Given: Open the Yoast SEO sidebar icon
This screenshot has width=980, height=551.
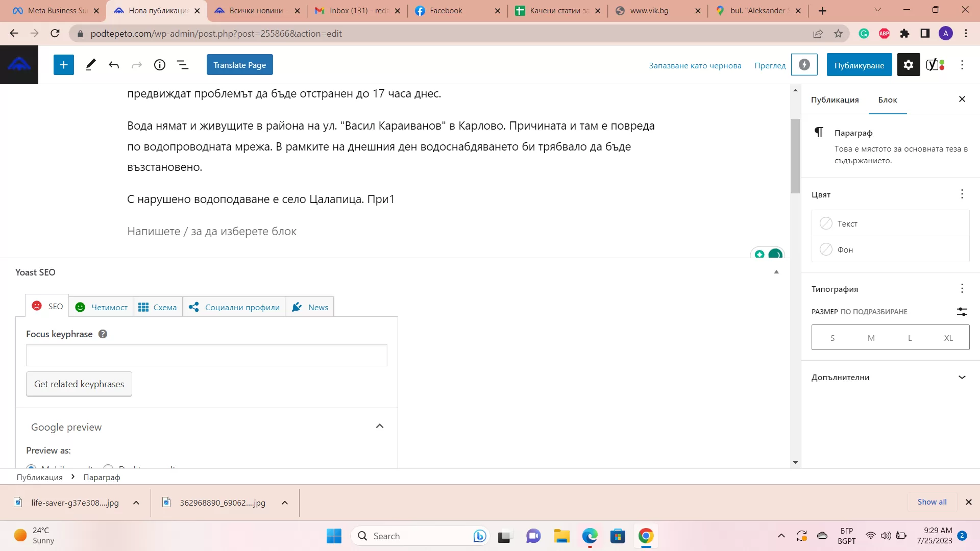Looking at the screenshot, I should (x=936, y=65).
